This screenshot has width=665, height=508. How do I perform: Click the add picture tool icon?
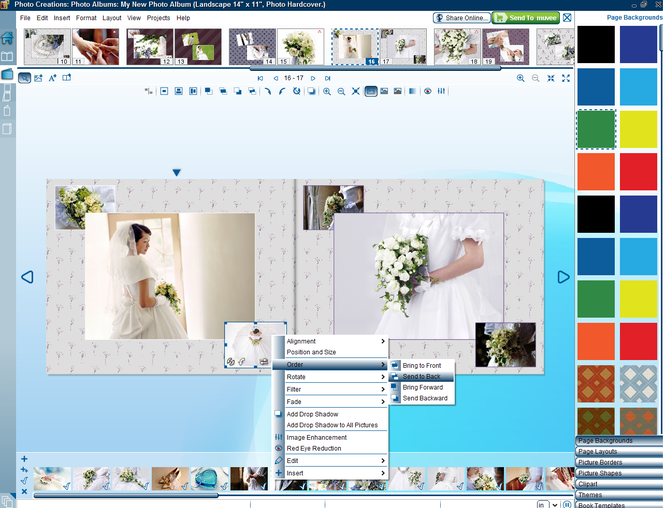pos(38,78)
